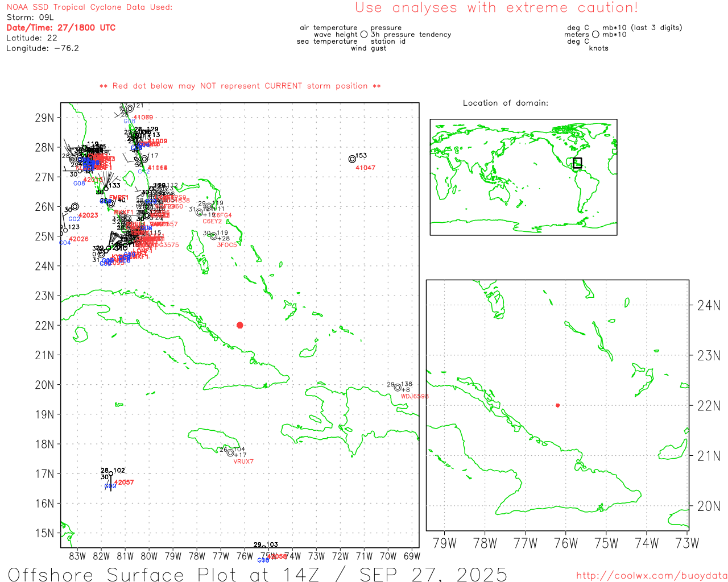This screenshot has width=728, height=582.
Task: Open the coolwx.com/buoydata link
Action: point(652,576)
